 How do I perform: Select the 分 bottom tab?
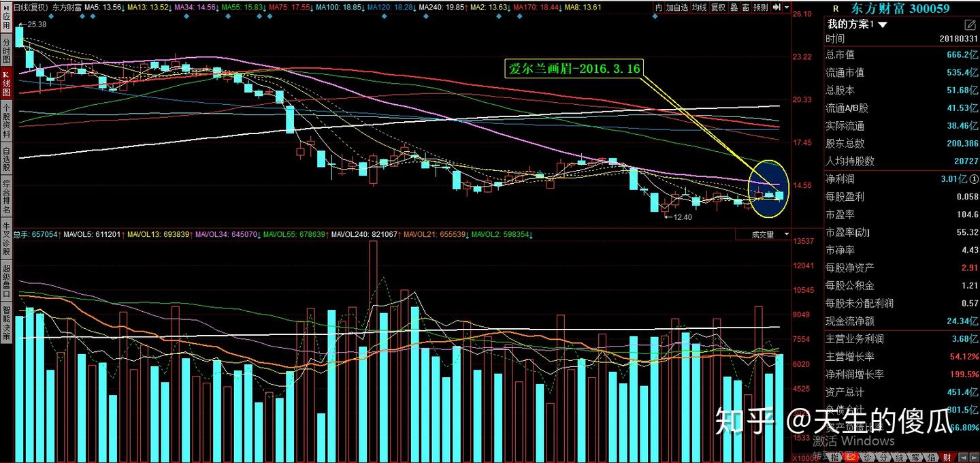883,457
